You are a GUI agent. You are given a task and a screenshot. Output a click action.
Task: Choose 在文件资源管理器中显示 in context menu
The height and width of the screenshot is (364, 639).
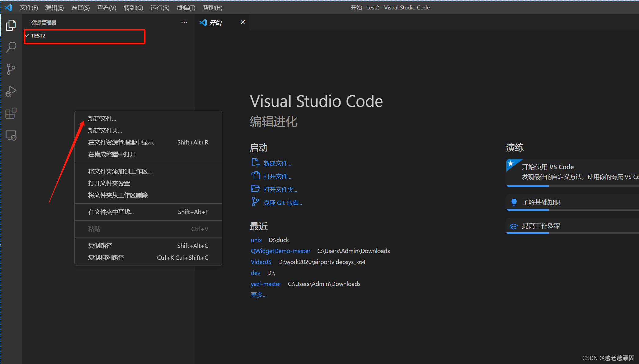[148, 142]
